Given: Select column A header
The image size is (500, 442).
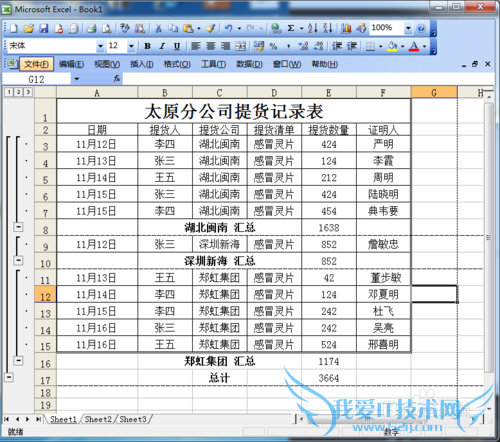Looking at the screenshot, I should (x=97, y=92).
